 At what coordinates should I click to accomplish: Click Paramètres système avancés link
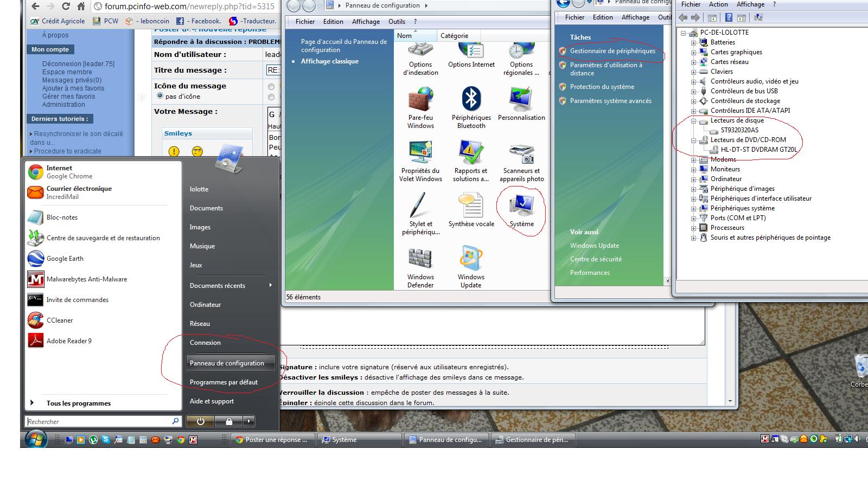click(610, 101)
